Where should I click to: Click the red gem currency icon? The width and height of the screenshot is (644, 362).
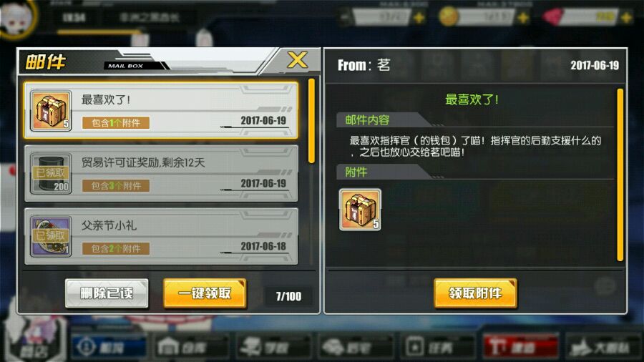(x=552, y=17)
